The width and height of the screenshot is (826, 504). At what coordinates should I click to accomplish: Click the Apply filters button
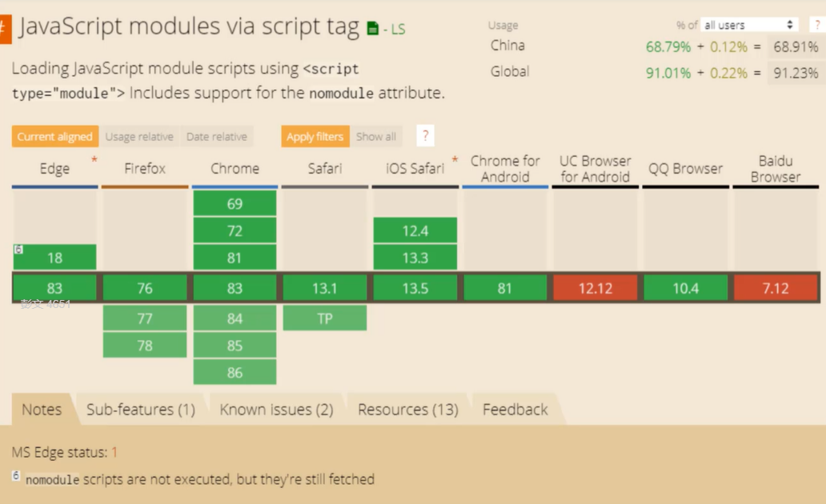coord(315,137)
